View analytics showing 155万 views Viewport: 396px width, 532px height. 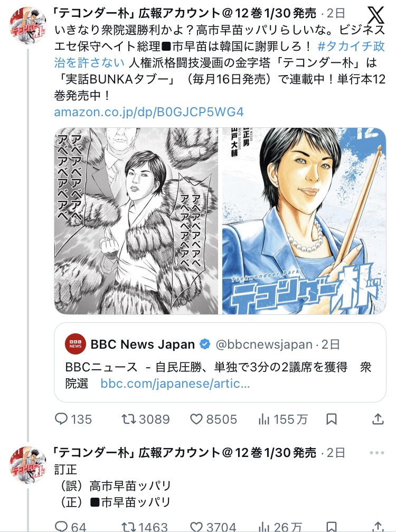pos(263,419)
